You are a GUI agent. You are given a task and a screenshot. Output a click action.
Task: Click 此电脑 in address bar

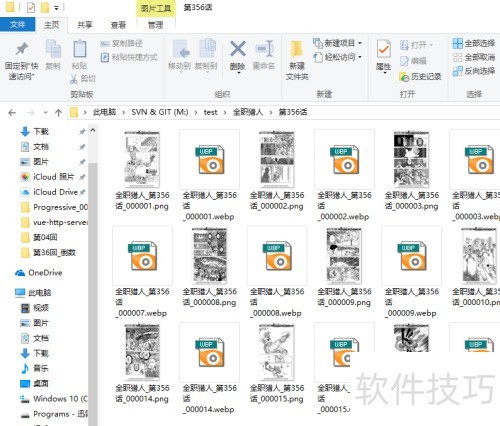click(104, 112)
